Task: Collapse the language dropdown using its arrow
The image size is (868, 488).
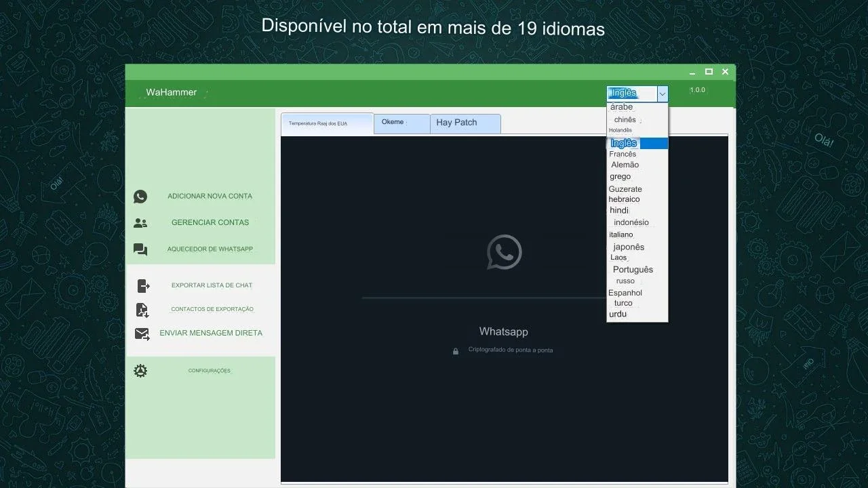Action: 663,94
